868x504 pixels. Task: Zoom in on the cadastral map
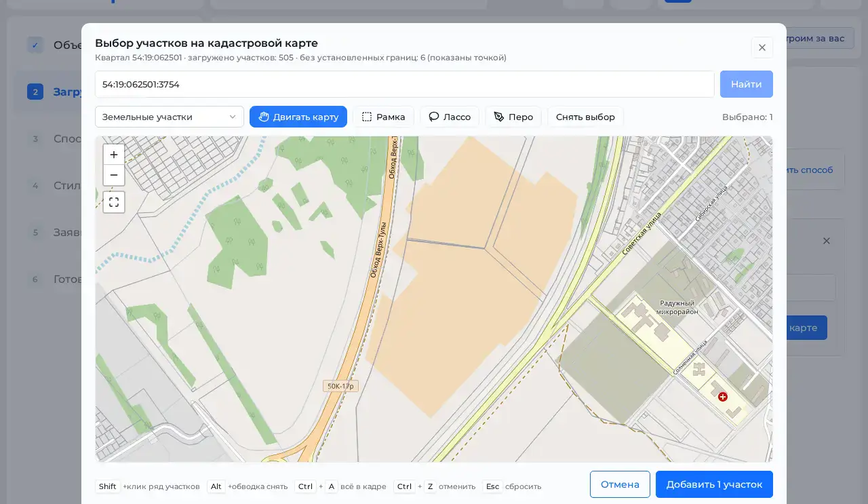(x=114, y=155)
